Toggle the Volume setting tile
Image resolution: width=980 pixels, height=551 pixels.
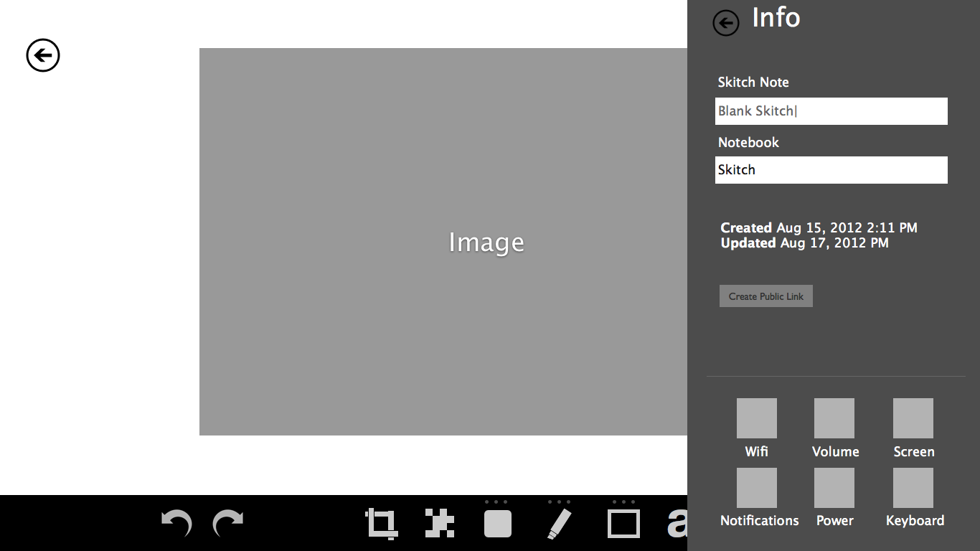click(834, 418)
